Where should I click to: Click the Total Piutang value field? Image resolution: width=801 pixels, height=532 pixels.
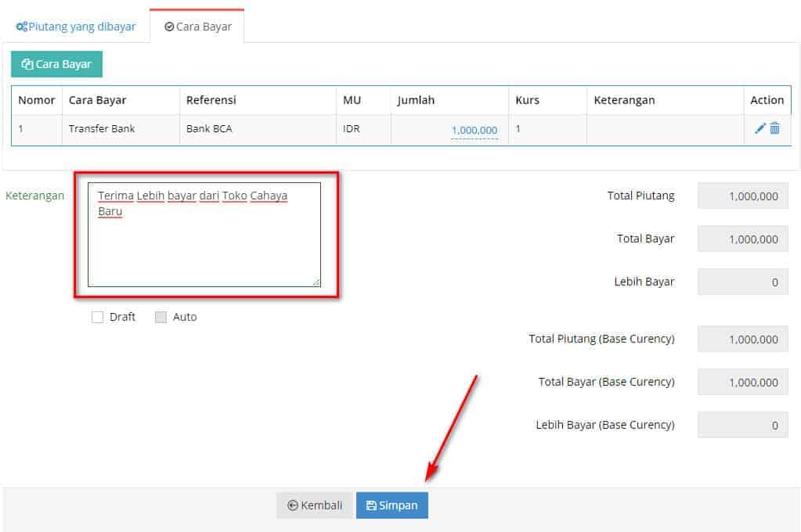[743, 196]
